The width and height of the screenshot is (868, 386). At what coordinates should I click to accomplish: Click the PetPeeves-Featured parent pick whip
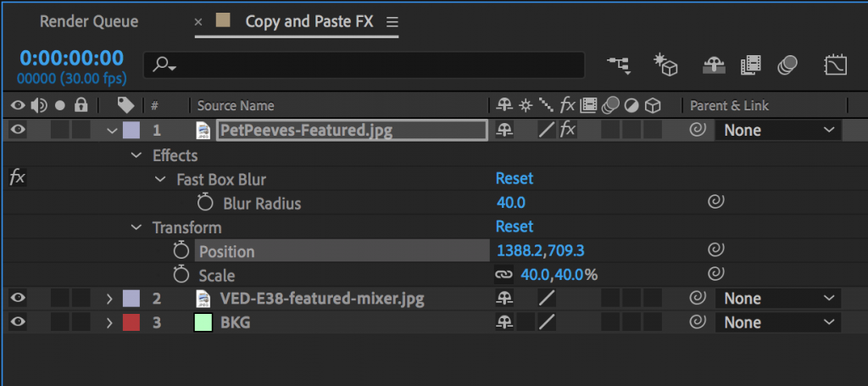pos(698,130)
